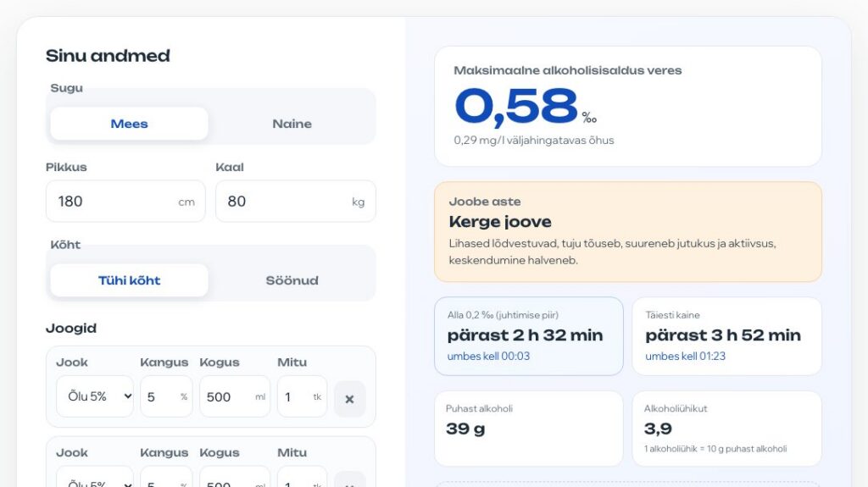This screenshot has height=487, width=868.
Task: Edit first drink Mitu count field
Action: [303, 396]
